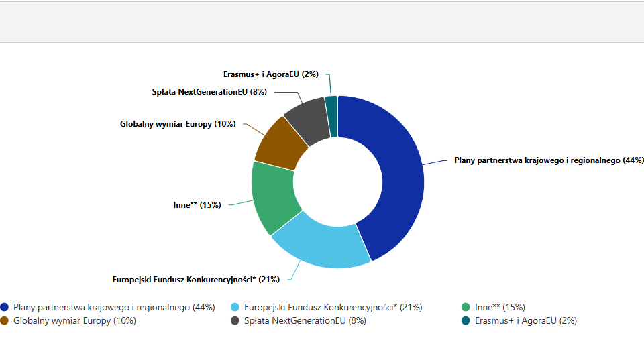Click the green legend marker circle
This screenshot has height=352, width=644.
[466, 307]
